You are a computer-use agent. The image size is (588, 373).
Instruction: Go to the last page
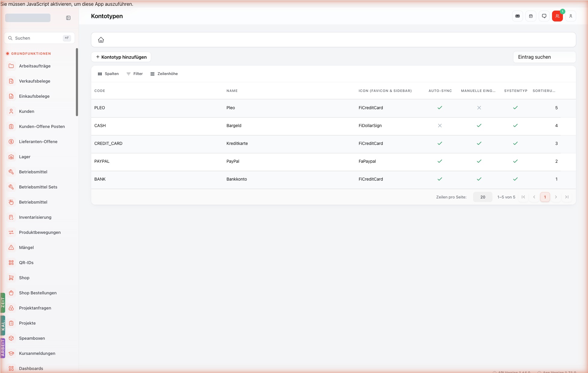coord(567,197)
